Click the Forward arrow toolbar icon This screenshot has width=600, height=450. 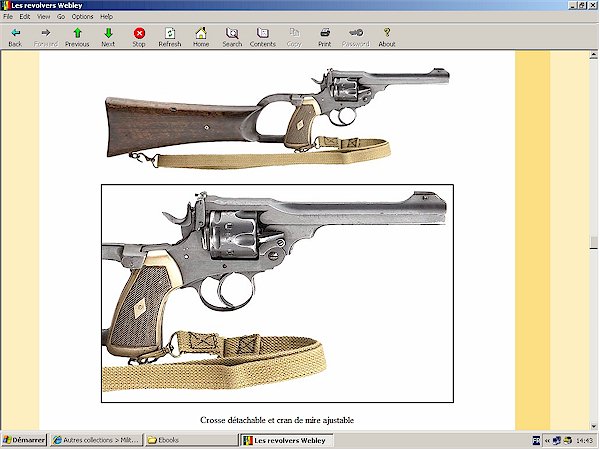[x=46, y=33]
